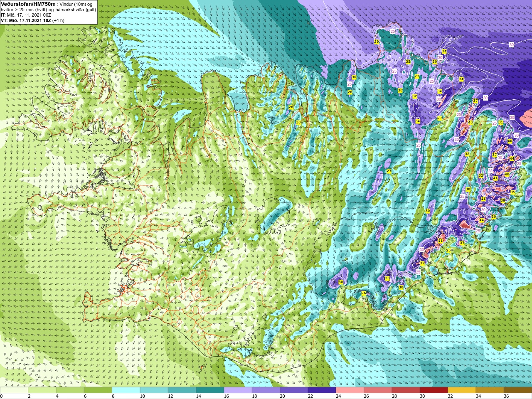Click the legend scale label 24
This screenshot has width=532, height=399.
click(x=338, y=397)
